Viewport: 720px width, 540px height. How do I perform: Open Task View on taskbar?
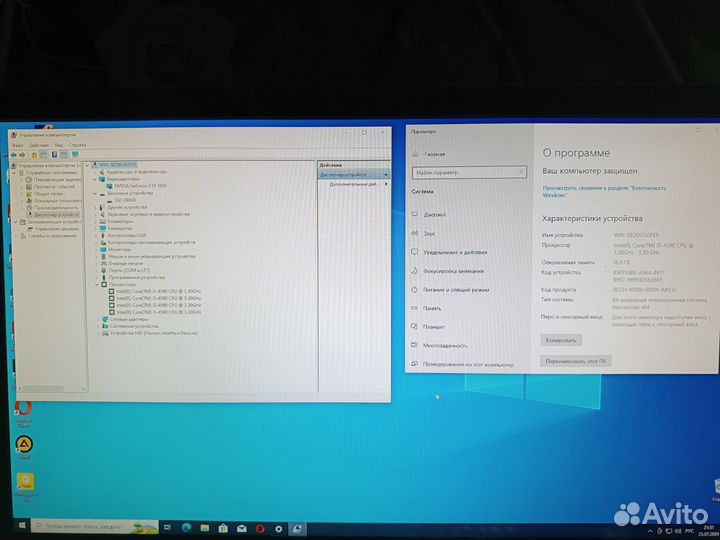click(168, 528)
